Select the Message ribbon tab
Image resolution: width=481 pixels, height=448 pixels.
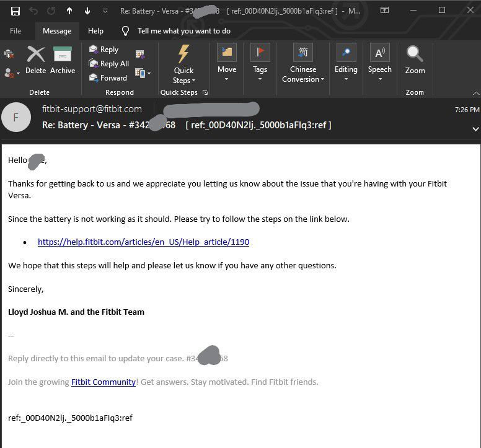pyautogui.click(x=57, y=31)
